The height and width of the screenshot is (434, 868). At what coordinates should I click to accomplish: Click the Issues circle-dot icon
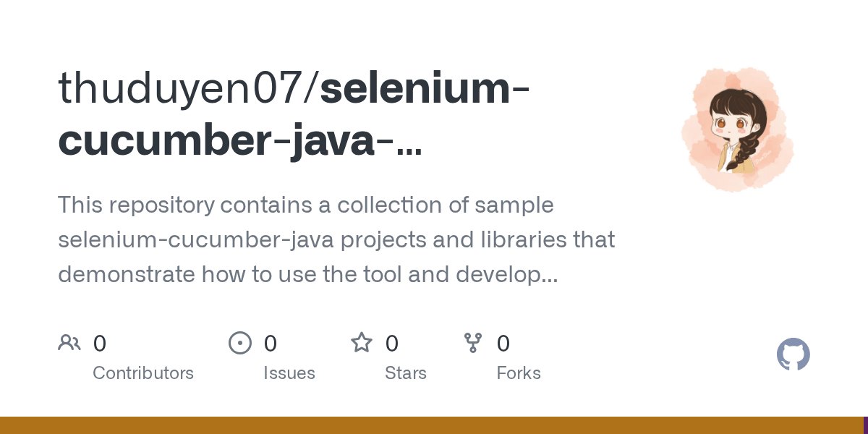coord(240,343)
